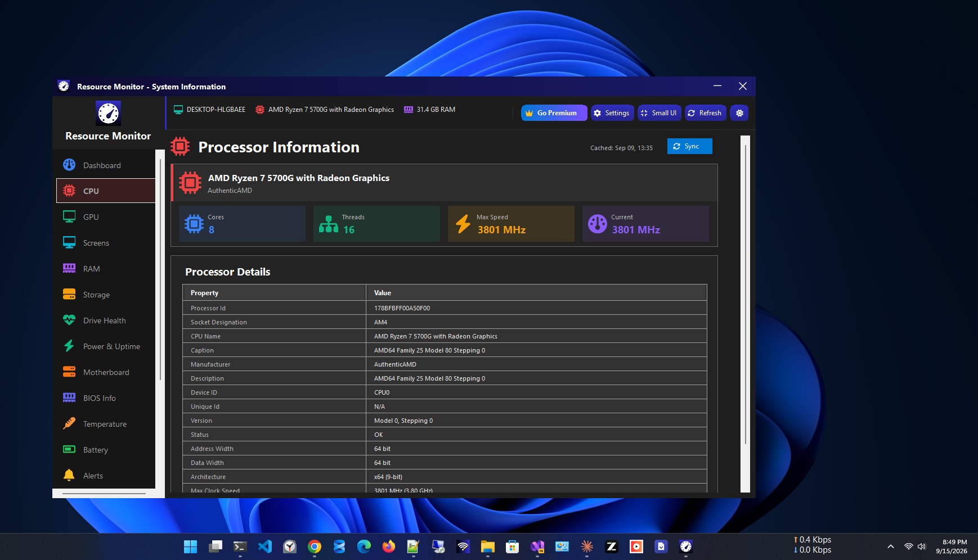Click the Architecture value x64 (9-bit)

tap(388, 477)
